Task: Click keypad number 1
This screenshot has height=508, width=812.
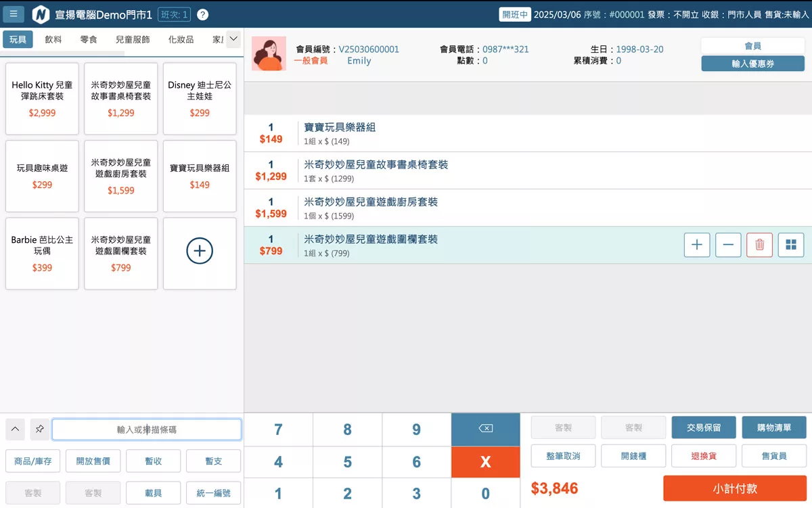Action: point(278,493)
